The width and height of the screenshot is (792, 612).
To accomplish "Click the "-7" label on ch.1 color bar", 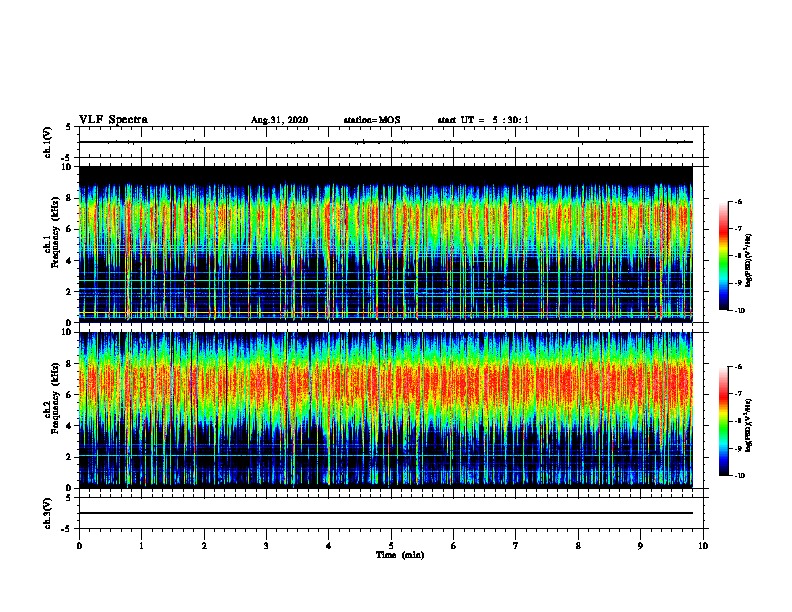I will point(739,229).
